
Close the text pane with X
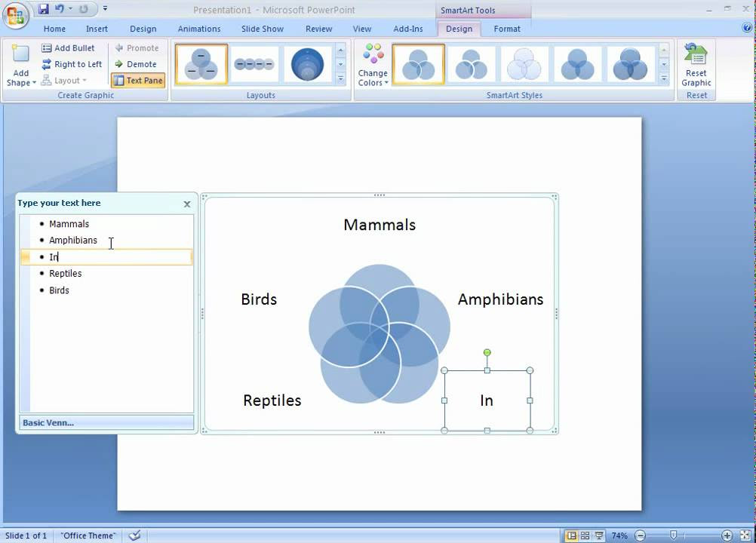point(187,204)
